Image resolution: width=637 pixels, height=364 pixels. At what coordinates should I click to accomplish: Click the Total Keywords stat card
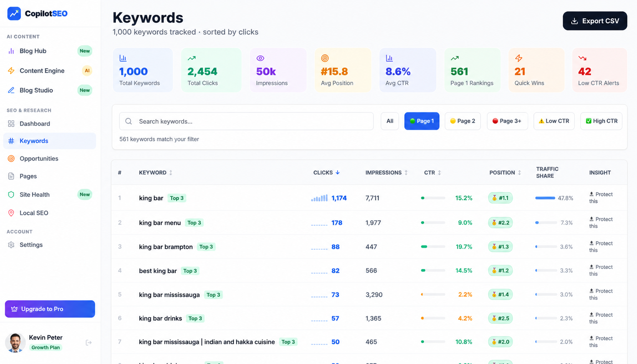(143, 70)
